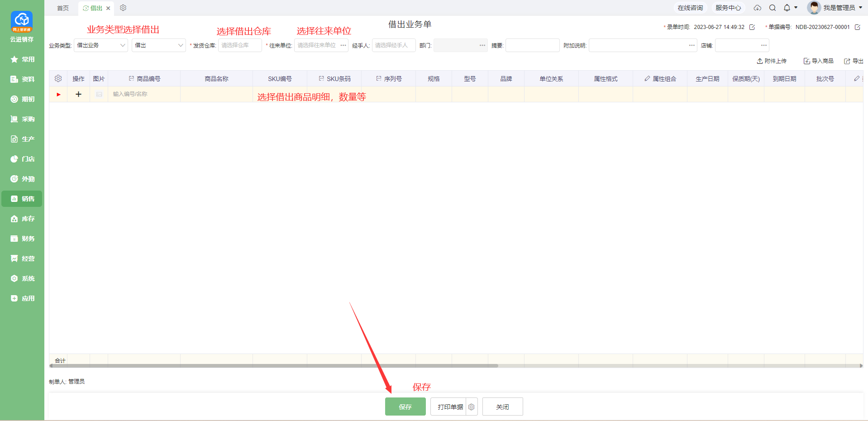Click the search magnifier icon
868x421 pixels.
[x=773, y=8]
